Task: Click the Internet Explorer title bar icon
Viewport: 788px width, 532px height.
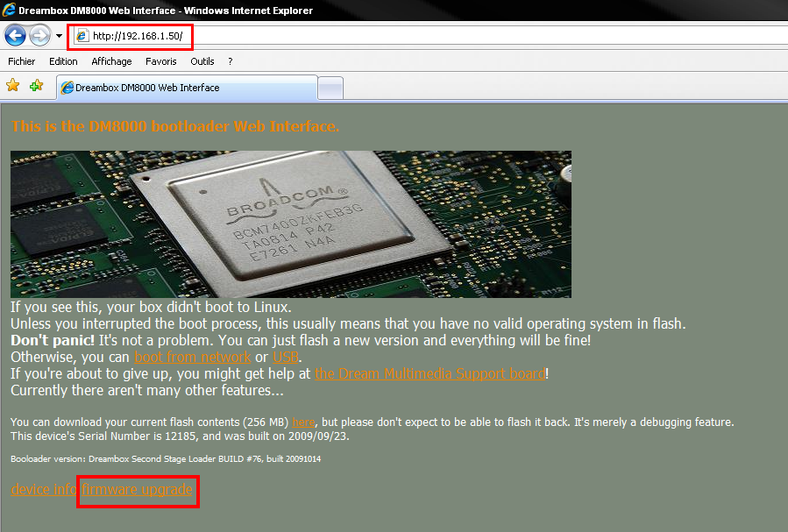Action: coord(9,10)
